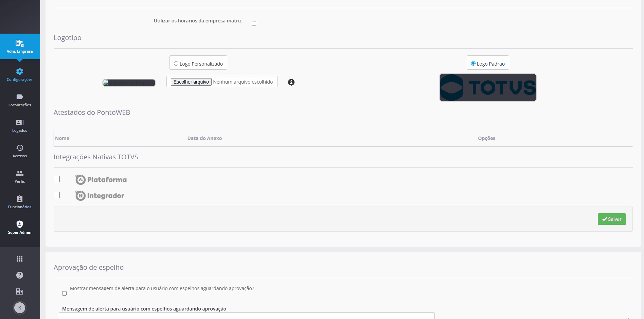The width and height of the screenshot is (644, 319).
Task: Click the green Salvar button
Action: click(612, 219)
